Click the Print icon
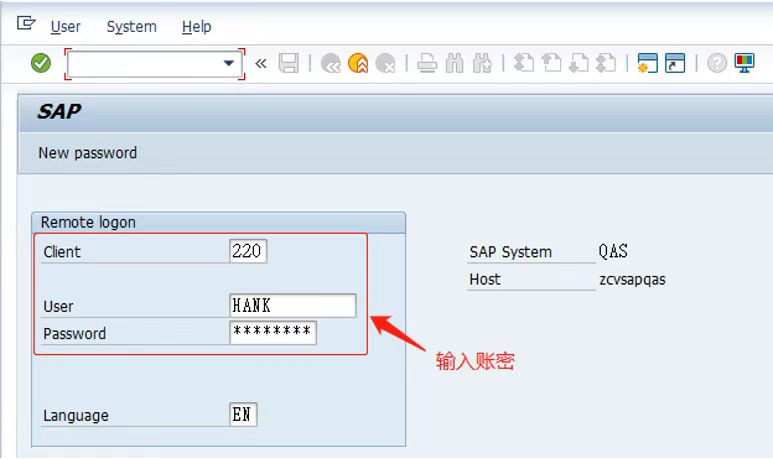This screenshot has height=460, width=773. click(427, 63)
